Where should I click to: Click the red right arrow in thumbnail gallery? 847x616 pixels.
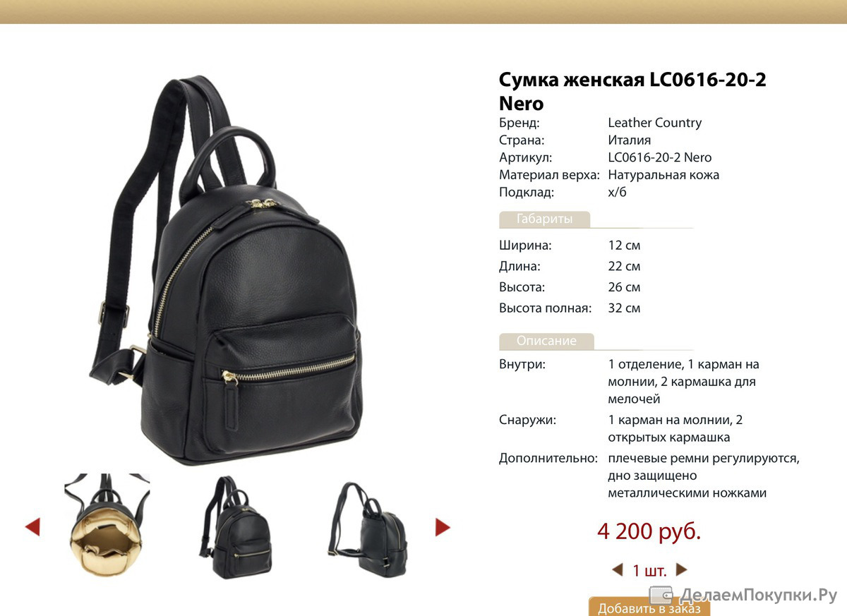coord(443,527)
